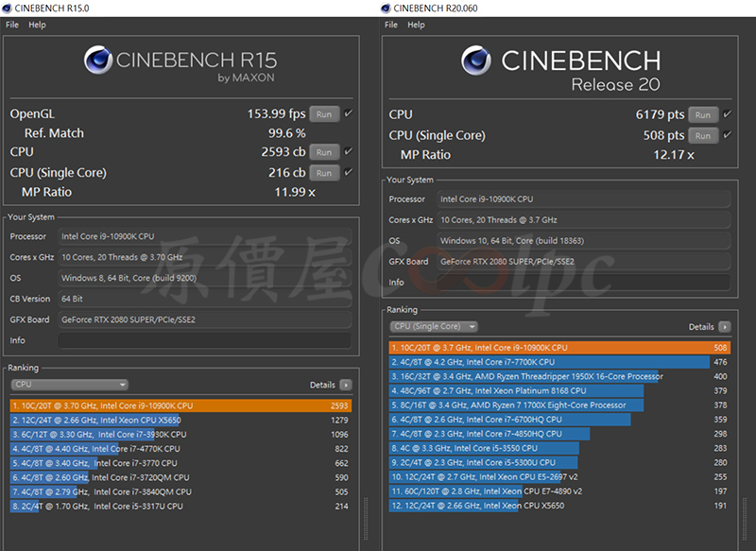
Task: Open Help menu in Cinebench R15 window
Action: [37, 25]
